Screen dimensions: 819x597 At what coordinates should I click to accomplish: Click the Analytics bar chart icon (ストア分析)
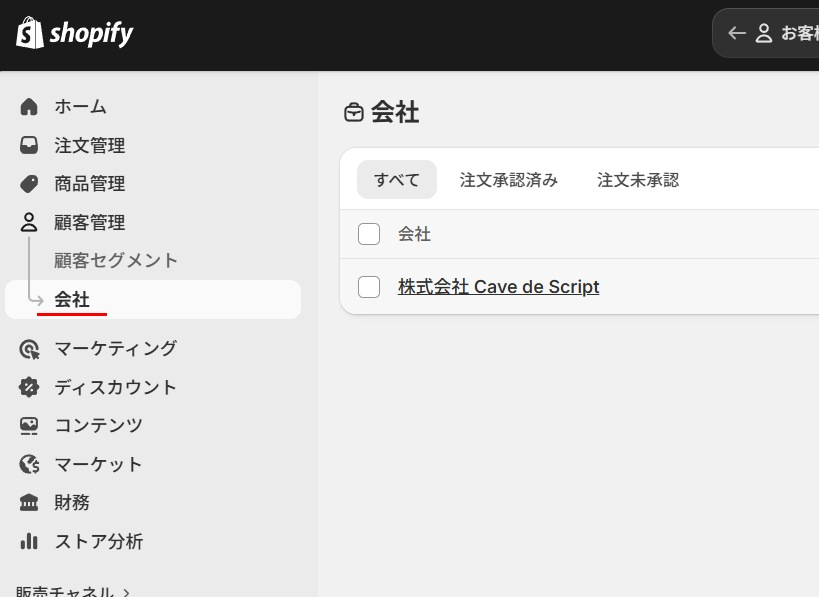pyautogui.click(x=29, y=541)
